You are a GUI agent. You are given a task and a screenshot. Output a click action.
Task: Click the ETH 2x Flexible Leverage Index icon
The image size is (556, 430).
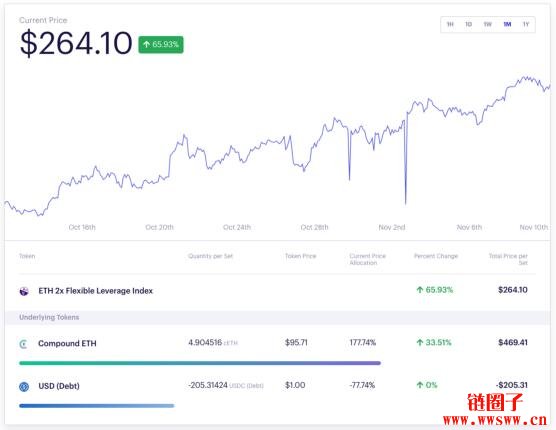(24, 291)
